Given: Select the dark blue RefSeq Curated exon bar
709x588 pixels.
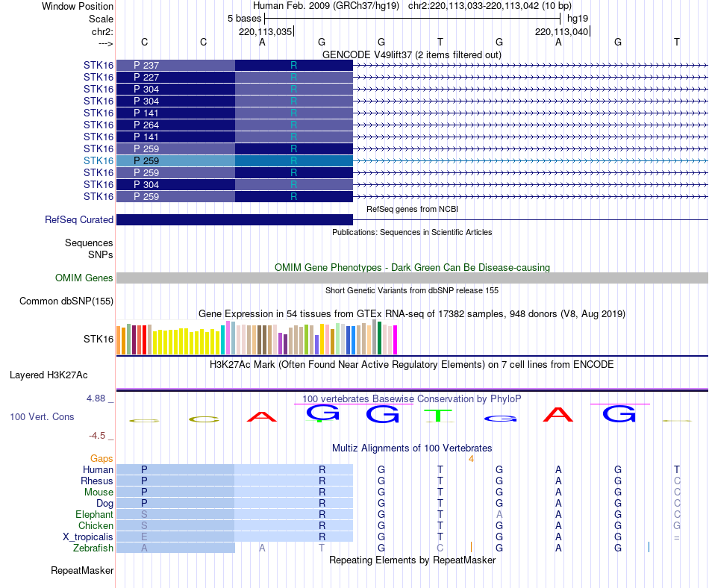Looking at the screenshot, I should [x=234, y=219].
